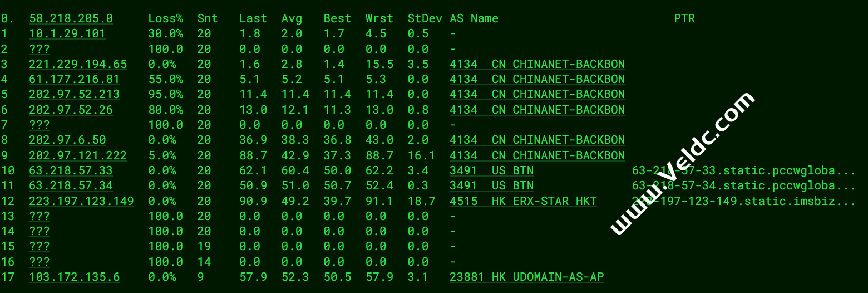The width and height of the screenshot is (868, 293).
Task: Click the ??? entry at hop 7
Action: point(40,125)
